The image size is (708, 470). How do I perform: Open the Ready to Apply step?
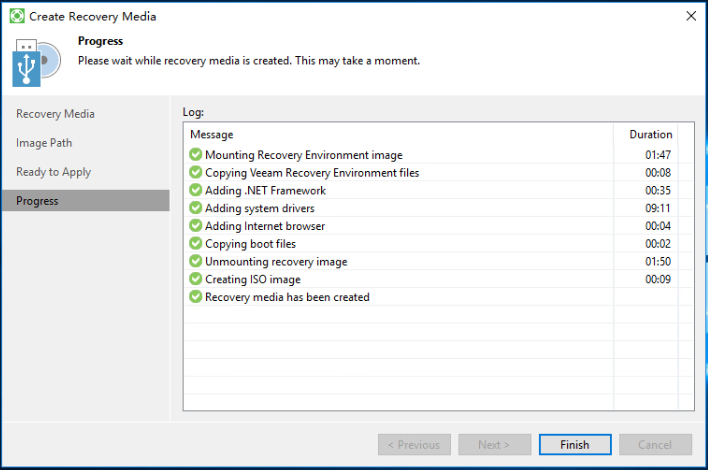(53, 172)
